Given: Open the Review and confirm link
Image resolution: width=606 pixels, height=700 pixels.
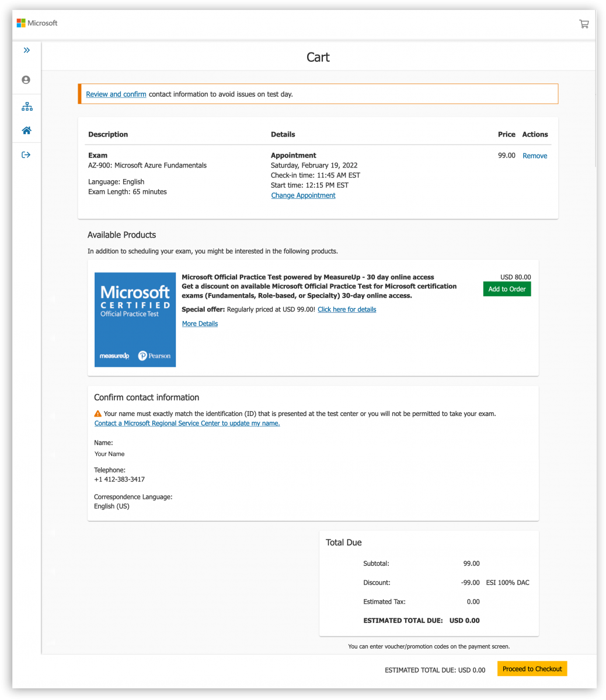Looking at the screenshot, I should point(116,94).
